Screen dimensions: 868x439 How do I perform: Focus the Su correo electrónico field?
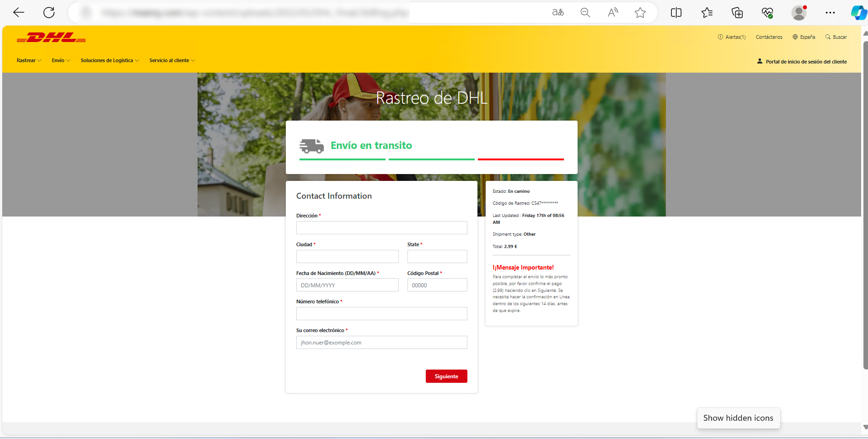click(x=381, y=343)
